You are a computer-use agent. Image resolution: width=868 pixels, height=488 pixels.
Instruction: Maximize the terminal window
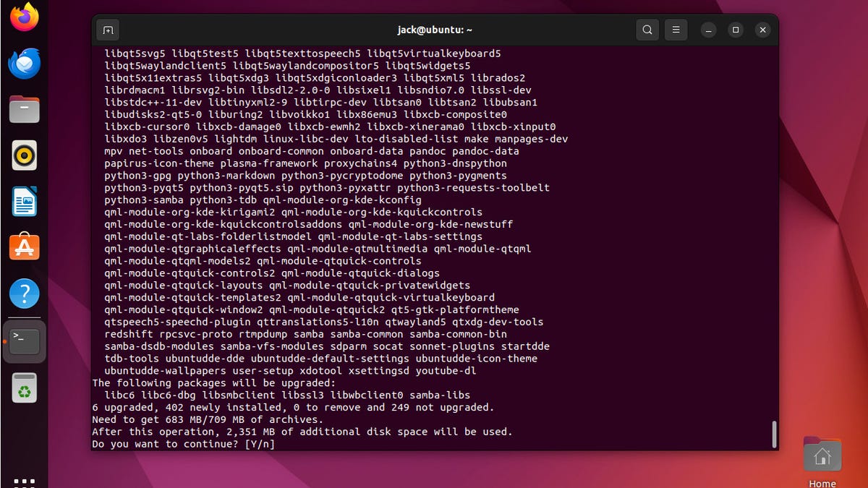pos(736,30)
